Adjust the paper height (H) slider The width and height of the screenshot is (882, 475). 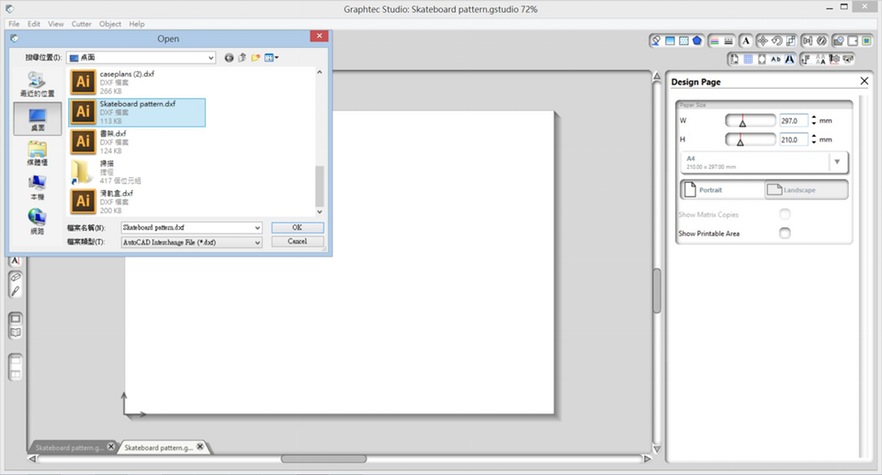pyautogui.click(x=750, y=140)
